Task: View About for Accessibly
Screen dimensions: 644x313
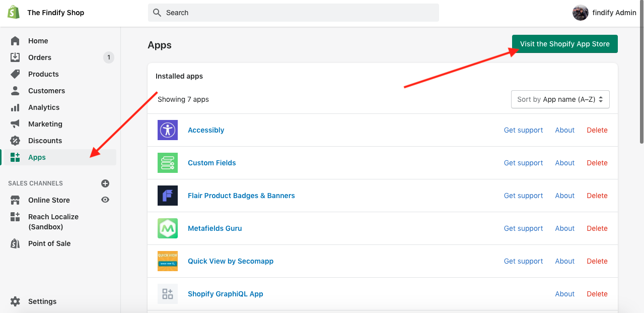Action: click(x=565, y=130)
